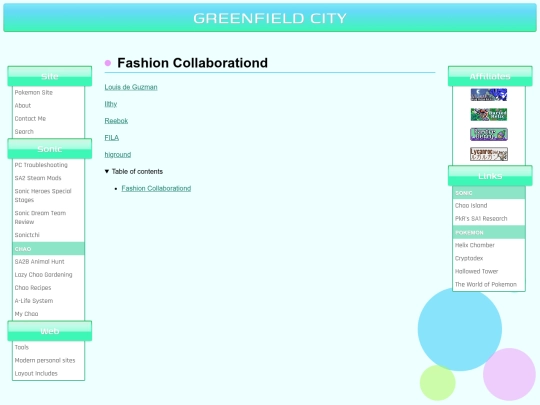
Task: Open Chao Recipes page
Action: pos(33,288)
